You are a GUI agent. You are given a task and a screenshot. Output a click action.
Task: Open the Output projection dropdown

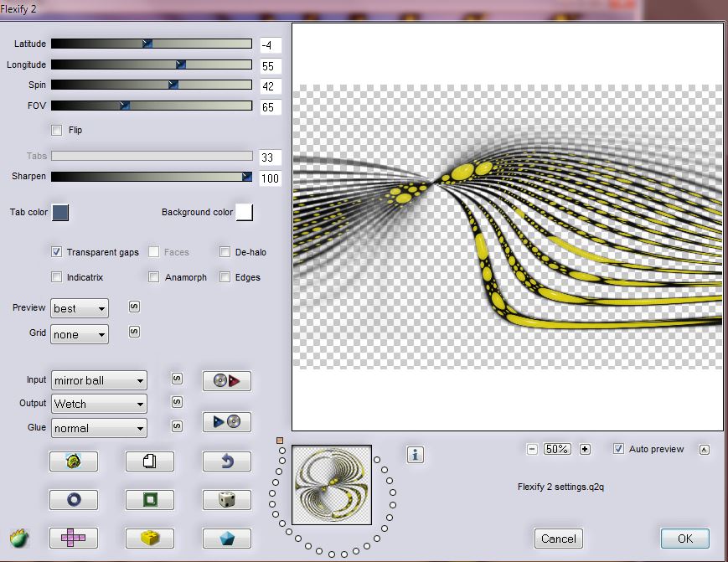click(x=99, y=404)
